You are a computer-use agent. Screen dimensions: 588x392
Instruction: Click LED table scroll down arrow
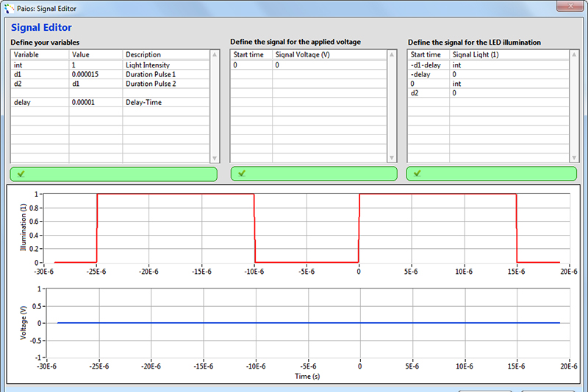(x=574, y=158)
